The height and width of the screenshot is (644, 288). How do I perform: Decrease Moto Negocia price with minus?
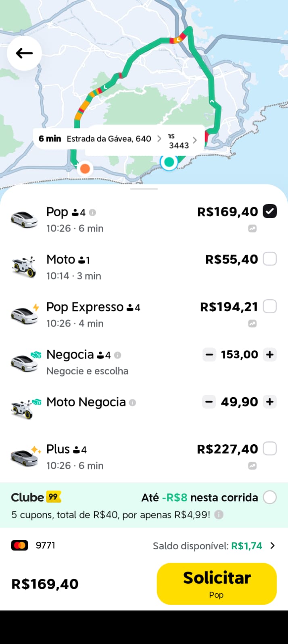[209, 402]
